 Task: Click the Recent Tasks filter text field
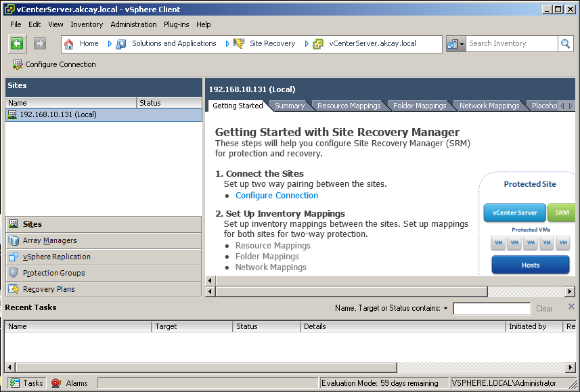[x=492, y=309]
